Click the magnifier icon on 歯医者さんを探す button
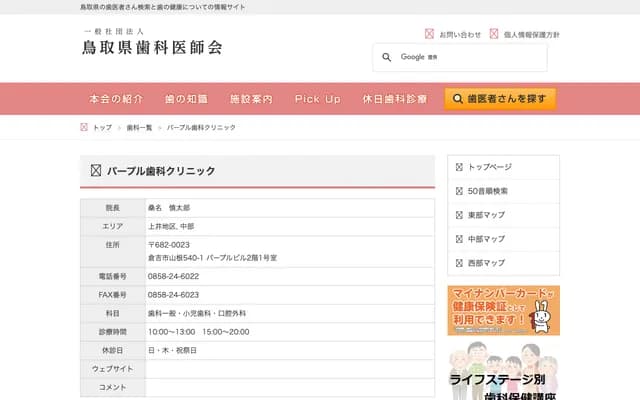 [x=458, y=99]
